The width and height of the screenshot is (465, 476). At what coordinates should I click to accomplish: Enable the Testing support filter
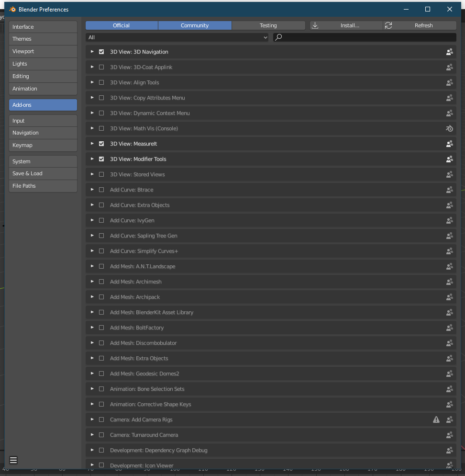(x=268, y=25)
